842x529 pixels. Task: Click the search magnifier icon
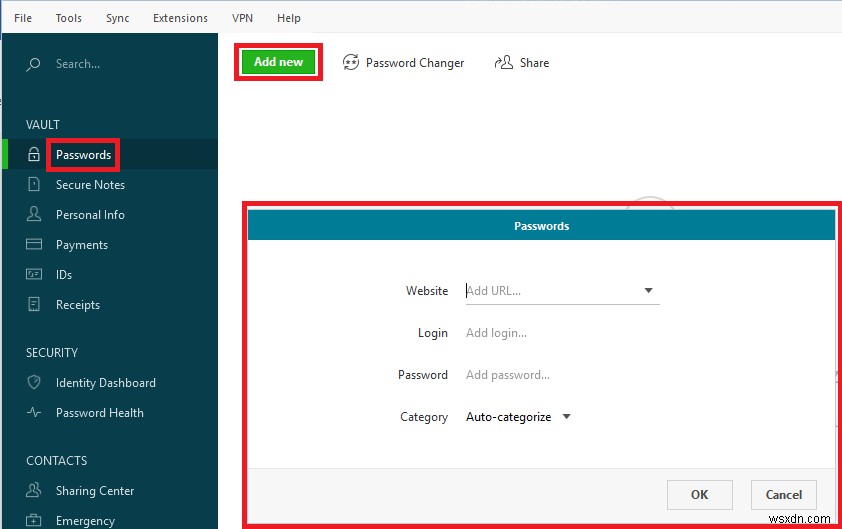(x=33, y=64)
